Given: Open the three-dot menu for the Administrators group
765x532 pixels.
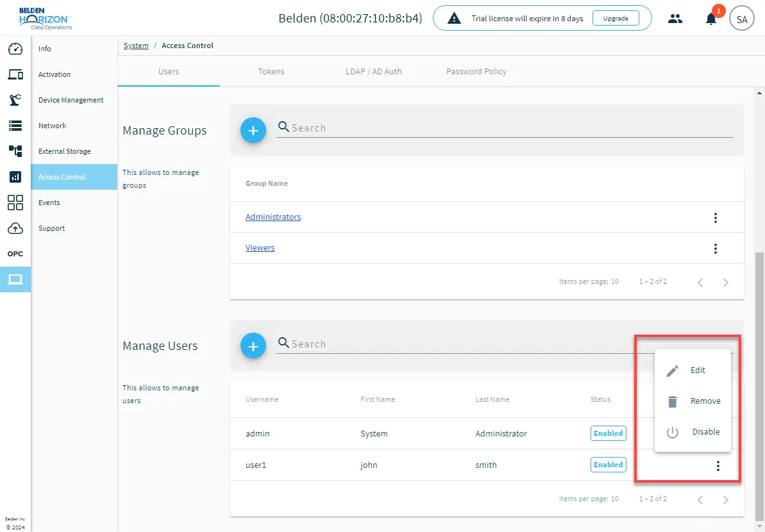Looking at the screenshot, I should pos(715,217).
